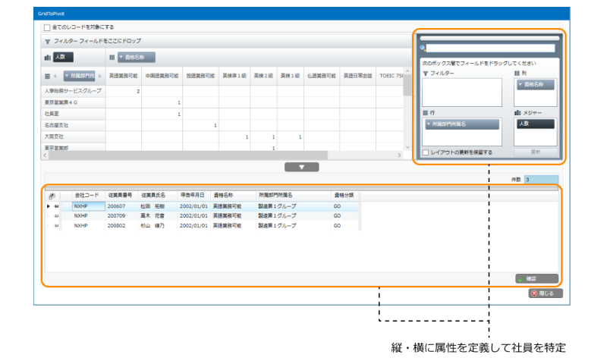Click the column icon beside 資格名称 chip
This screenshot has width=607, height=364.
pyautogui.click(x=112, y=57)
